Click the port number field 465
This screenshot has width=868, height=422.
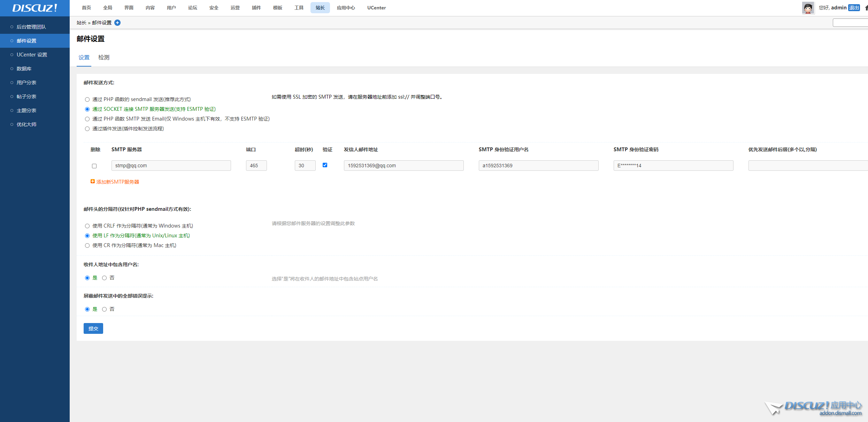[256, 166]
